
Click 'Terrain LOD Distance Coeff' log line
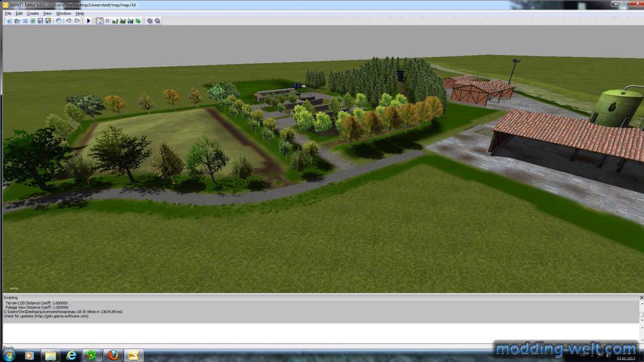[x=37, y=303]
